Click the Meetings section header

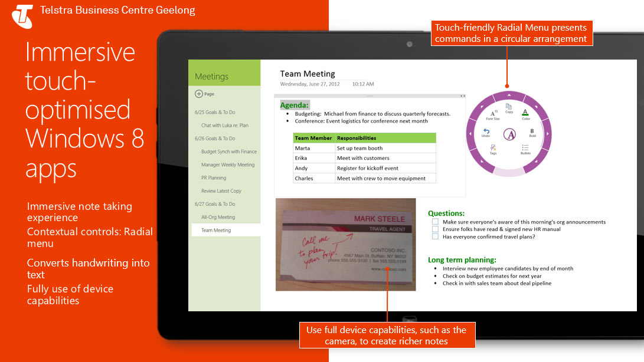[211, 77]
